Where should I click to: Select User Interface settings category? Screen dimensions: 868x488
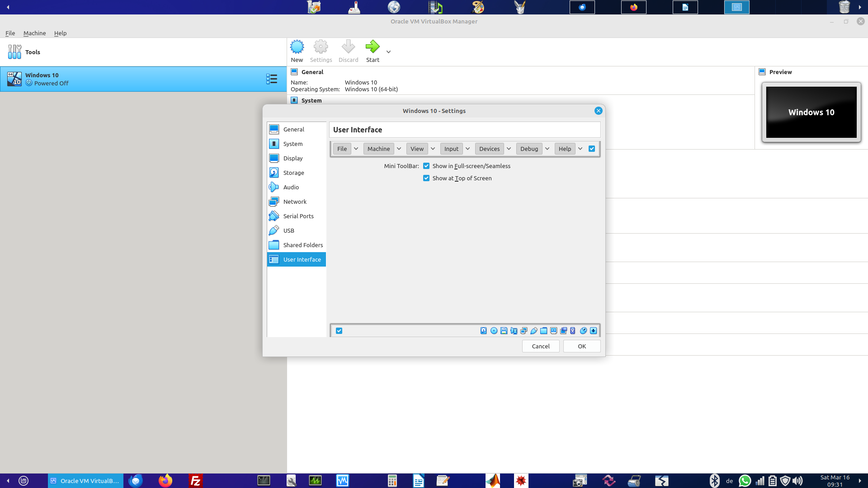point(297,259)
